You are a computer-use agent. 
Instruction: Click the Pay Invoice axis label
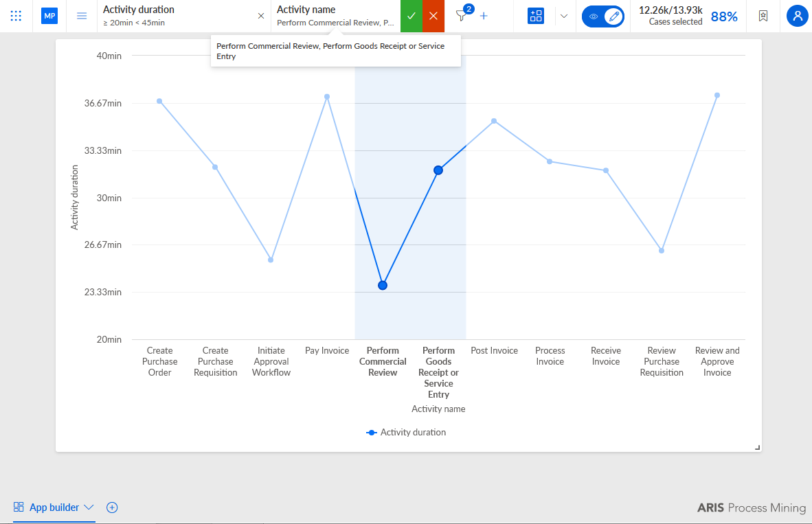click(327, 350)
